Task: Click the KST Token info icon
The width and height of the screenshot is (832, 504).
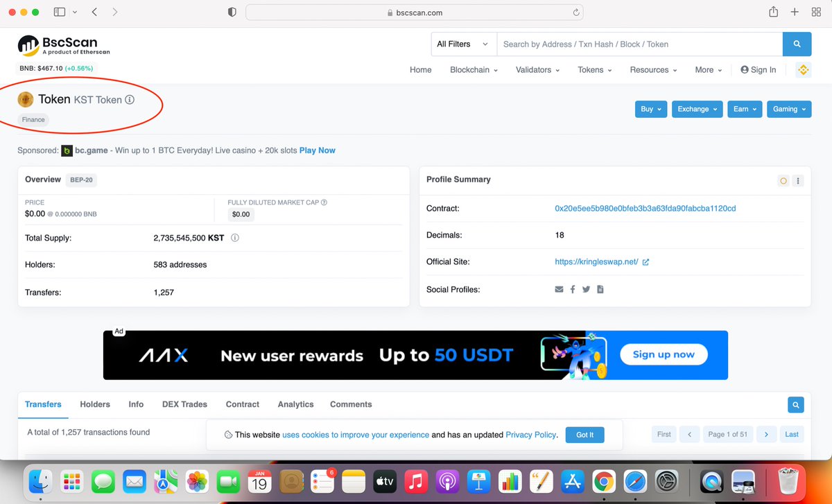Action: pos(130,99)
